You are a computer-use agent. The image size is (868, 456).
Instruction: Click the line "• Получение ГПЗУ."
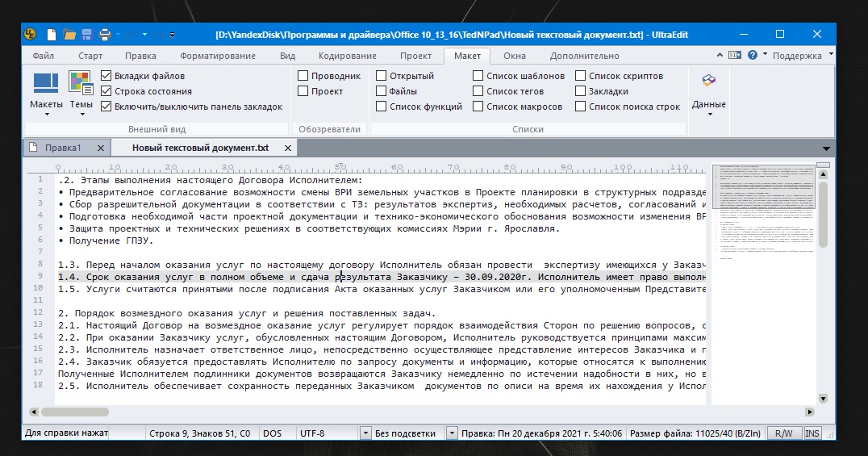[x=105, y=241]
